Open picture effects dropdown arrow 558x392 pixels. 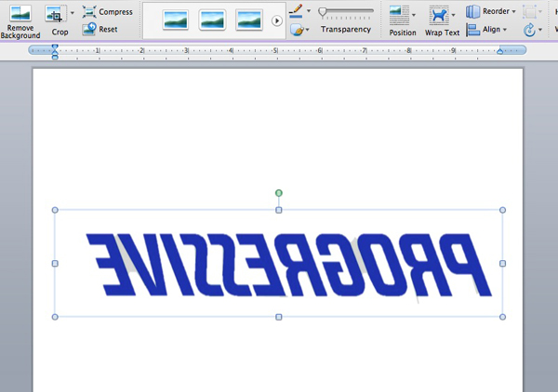click(307, 30)
